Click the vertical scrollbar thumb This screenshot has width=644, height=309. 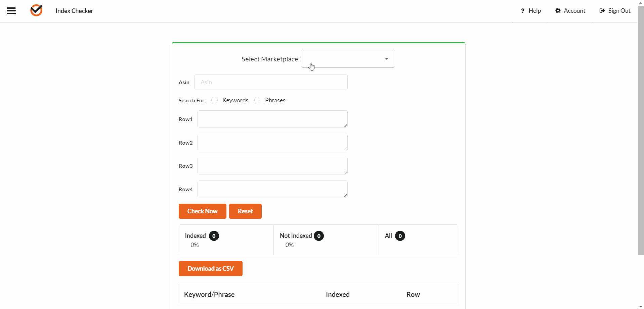point(641,131)
